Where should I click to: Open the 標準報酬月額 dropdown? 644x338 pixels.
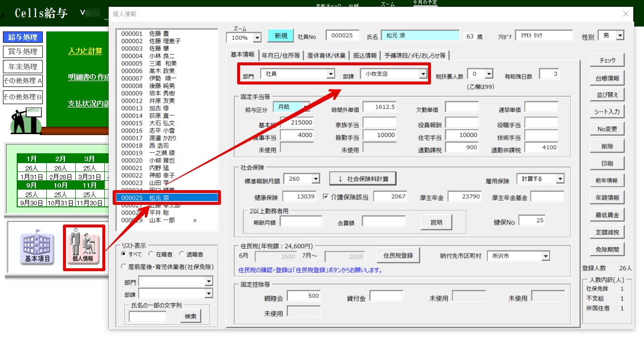pos(315,179)
